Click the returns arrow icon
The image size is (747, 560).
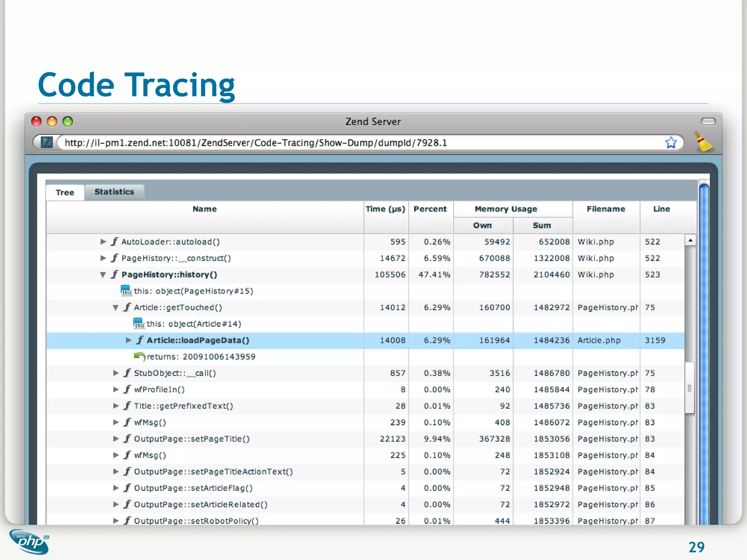[139, 356]
